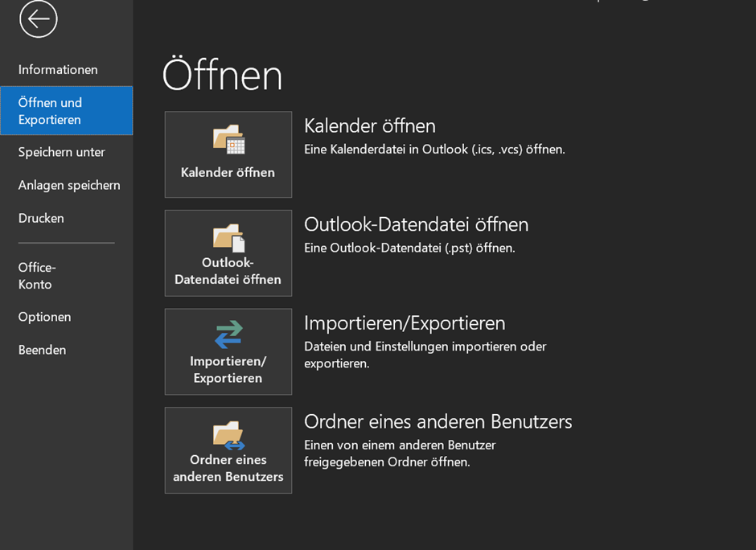Click 'Eine Kalenderdatei in Outlook (.ics, .vcs) öffnen.'
Image resolution: width=756 pixels, height=550 pixels.
pos(434,150)
